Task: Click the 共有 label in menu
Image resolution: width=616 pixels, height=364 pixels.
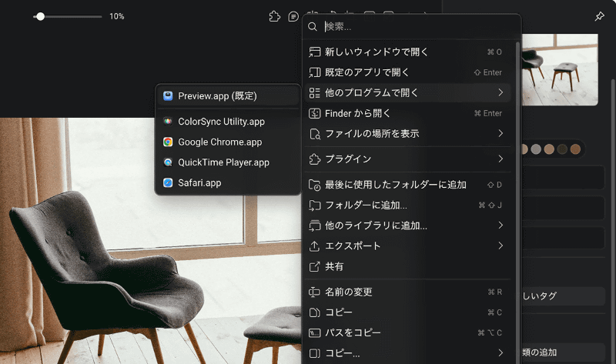Action: click(x=334, y=266)
